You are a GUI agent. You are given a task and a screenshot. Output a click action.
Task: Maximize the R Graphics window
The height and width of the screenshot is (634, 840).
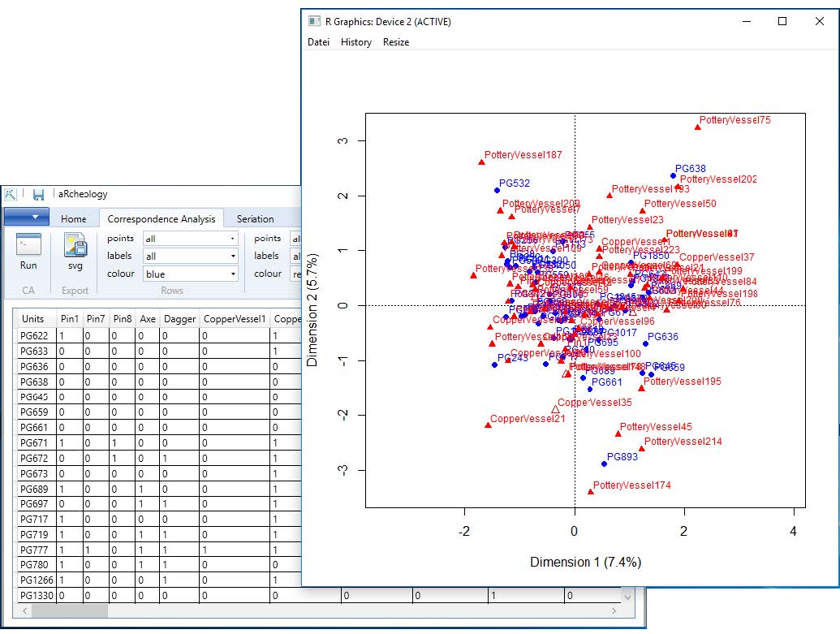click(x=782, y=21)
